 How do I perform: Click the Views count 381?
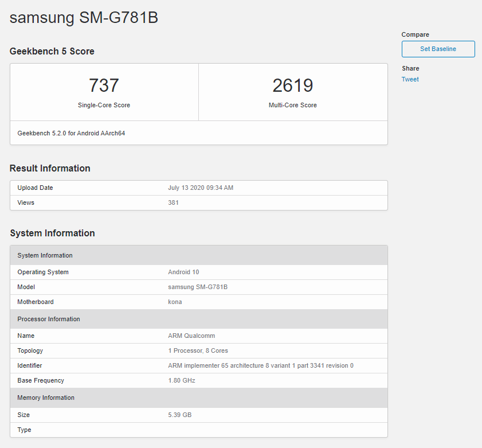coord(173,203)
